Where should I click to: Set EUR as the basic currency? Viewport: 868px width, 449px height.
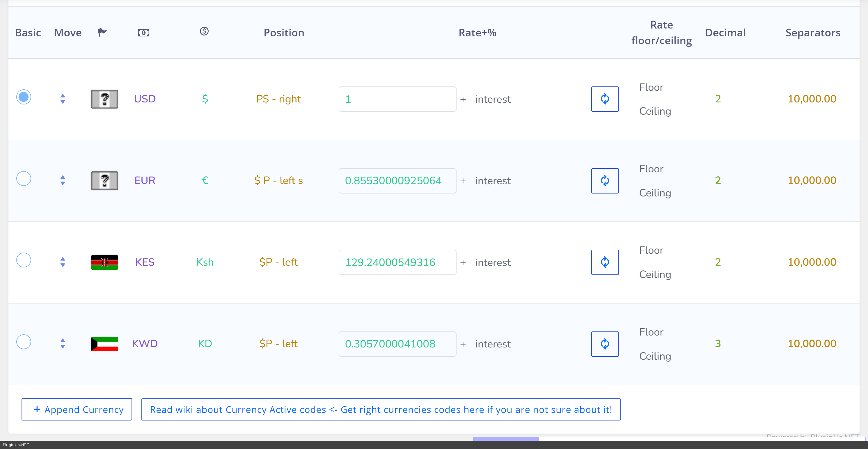[x=24, y=179]
